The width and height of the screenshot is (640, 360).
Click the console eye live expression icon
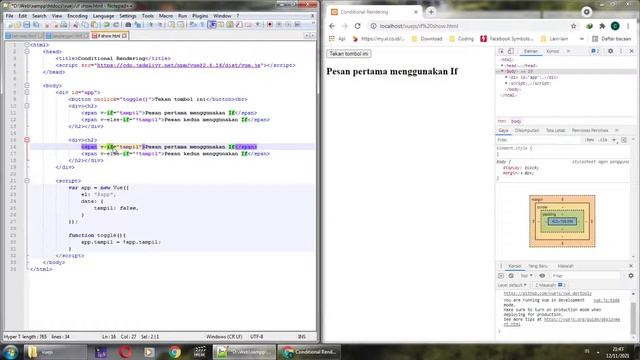[x=542, y=276]
